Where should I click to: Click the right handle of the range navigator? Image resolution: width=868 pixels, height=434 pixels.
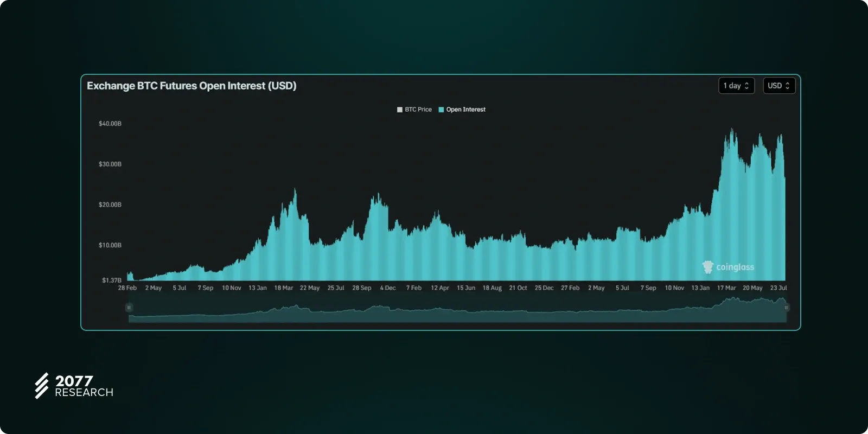(786, 308)
